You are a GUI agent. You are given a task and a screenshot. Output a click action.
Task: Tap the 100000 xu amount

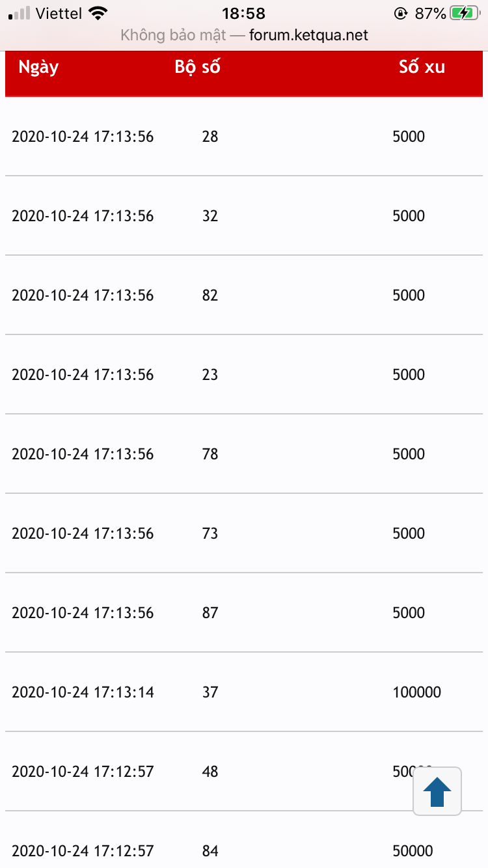[416, 692]
